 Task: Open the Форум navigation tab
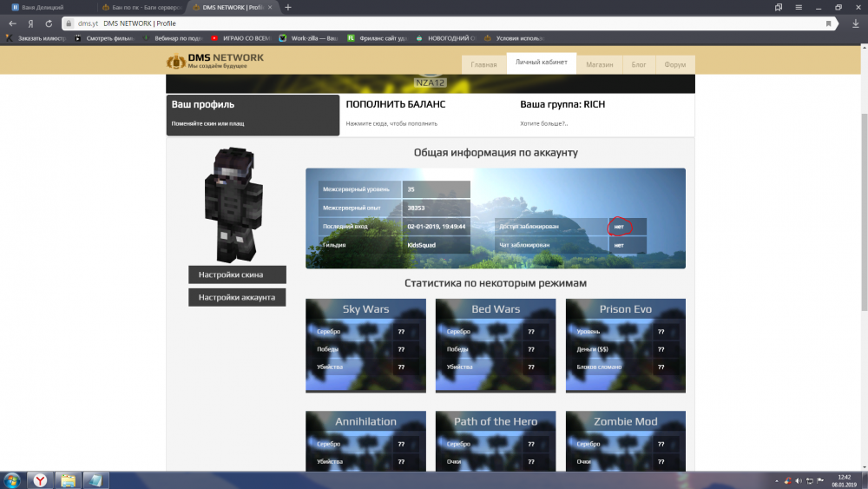point(674,64)
